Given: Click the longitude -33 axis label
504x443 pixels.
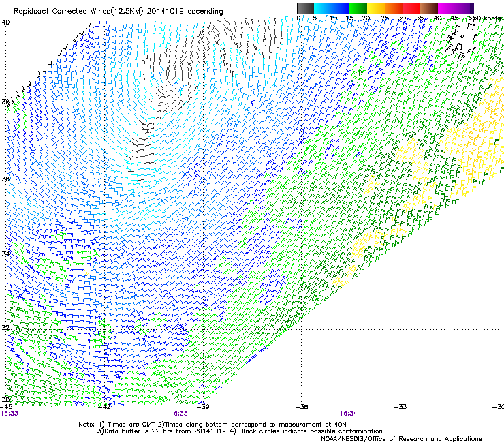Looking at the screenshot, I should (x=400, y=407).
